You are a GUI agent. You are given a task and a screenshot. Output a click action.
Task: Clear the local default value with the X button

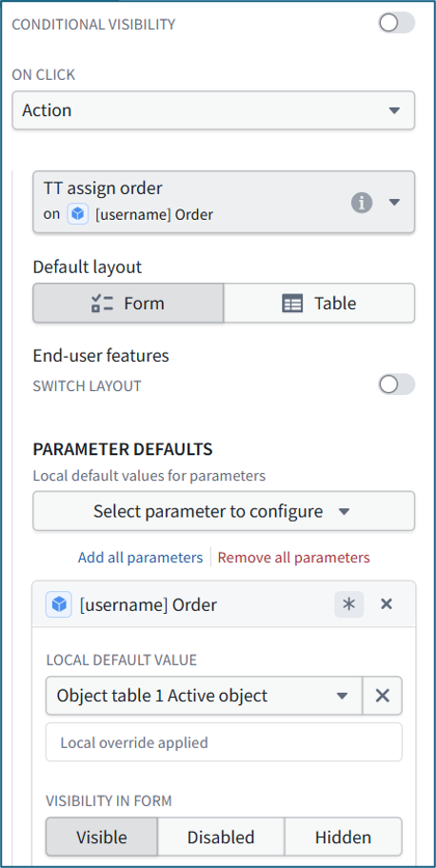(x=383, y=696)
